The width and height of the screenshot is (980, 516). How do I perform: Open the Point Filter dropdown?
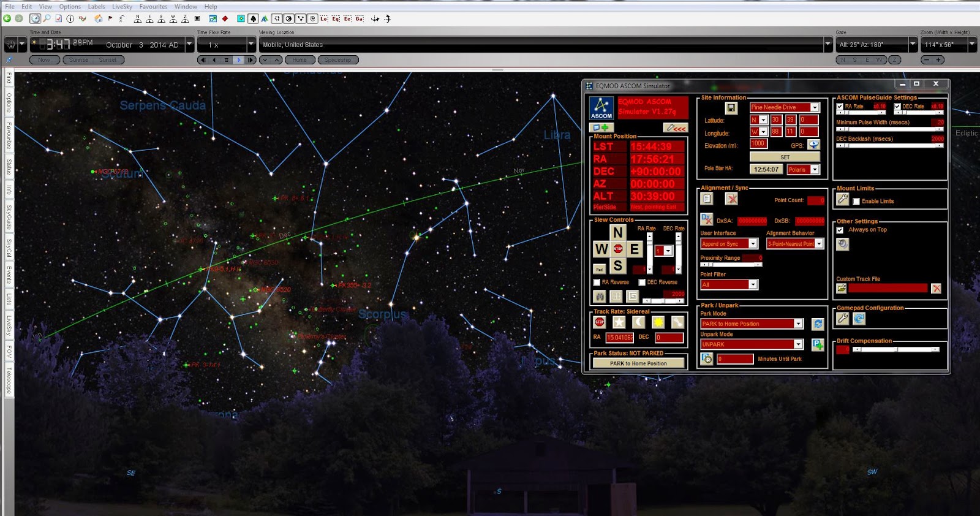point(753,284)
